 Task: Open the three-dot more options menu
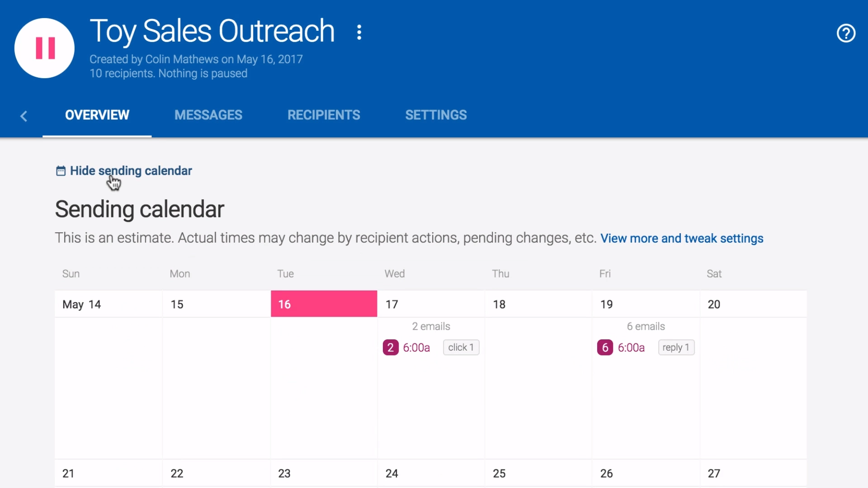click(x=359, y=32)
